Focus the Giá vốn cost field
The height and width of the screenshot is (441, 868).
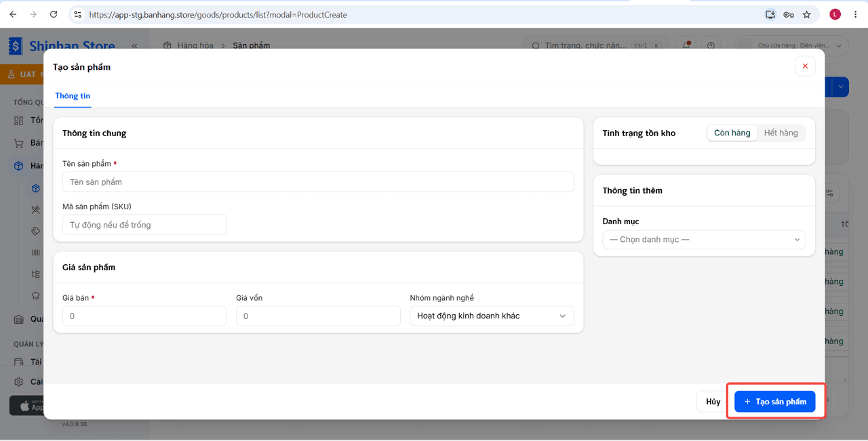(318, 316)
